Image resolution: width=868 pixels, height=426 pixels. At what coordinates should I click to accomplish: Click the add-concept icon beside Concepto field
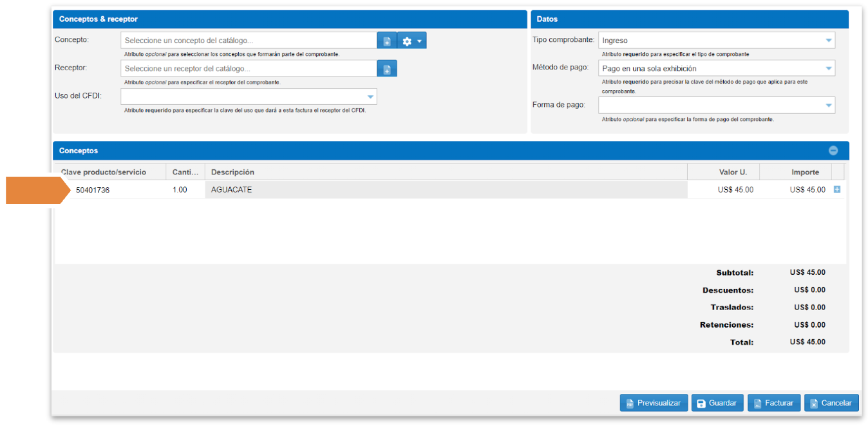click(x=386, y=41)
